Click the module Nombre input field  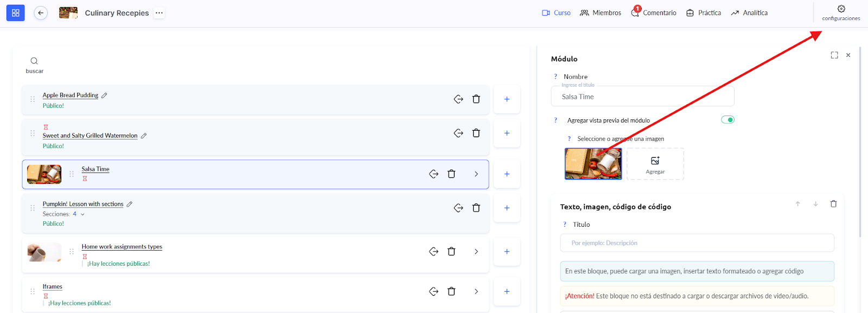(x=642, y=97)
